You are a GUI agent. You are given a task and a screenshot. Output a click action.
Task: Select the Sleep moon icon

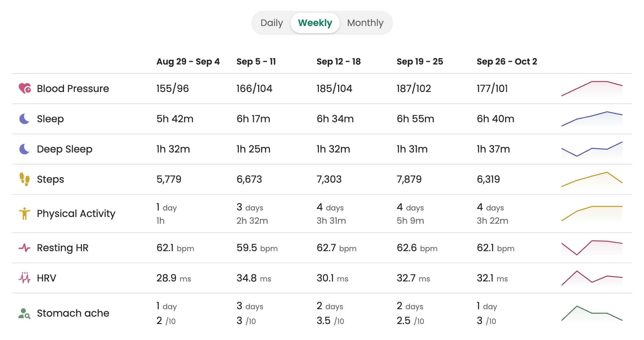pyautogui.click(x=24, y=119)
